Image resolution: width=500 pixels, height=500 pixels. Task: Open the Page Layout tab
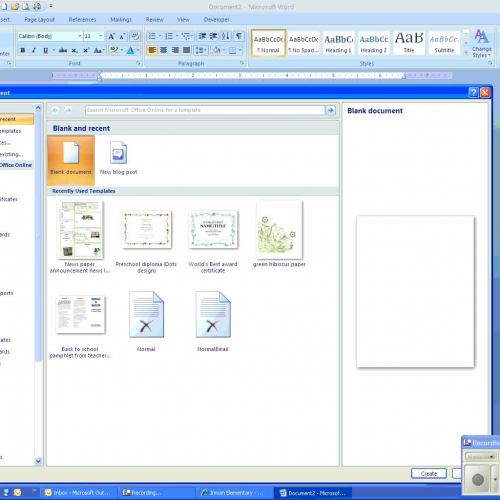(x=39, y=20)
